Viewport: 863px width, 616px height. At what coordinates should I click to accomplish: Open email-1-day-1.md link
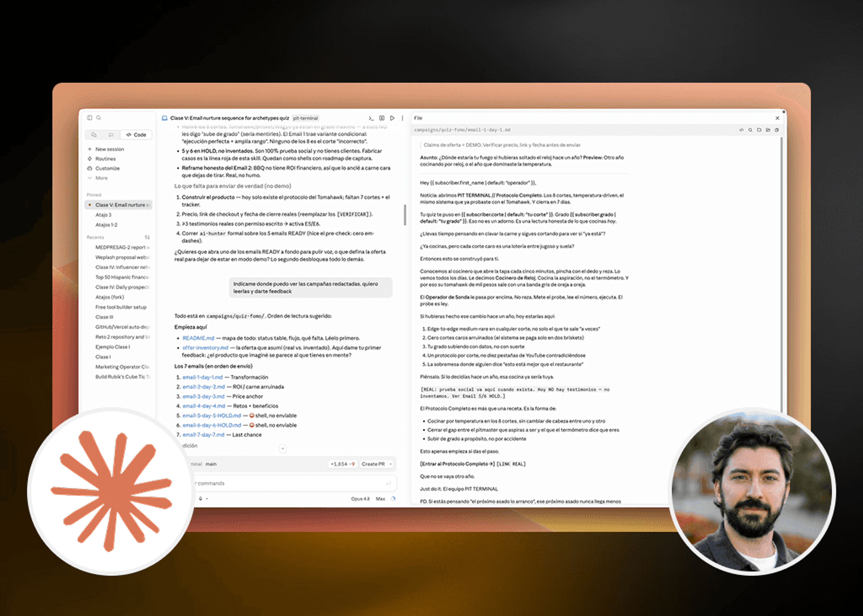(x=202, y=377)
